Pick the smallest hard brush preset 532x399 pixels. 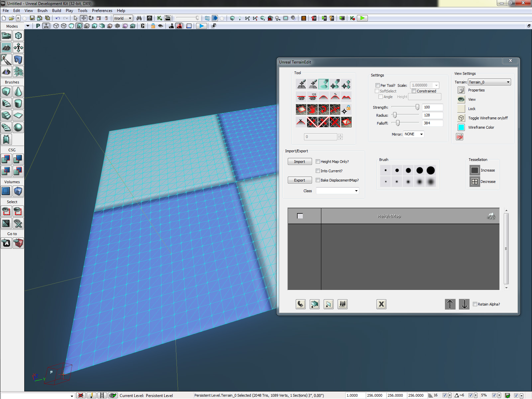click(x=385, y=171)
